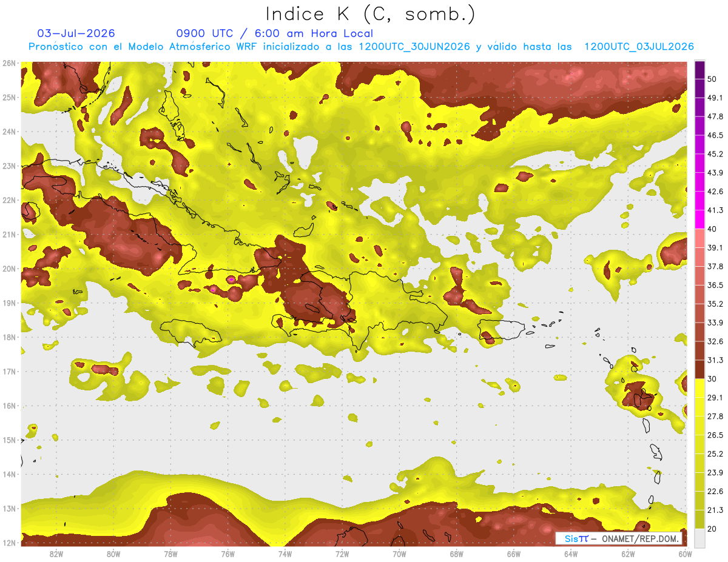The width and height of the screenshot is (728, 562).
Task: Click the colorbar value '50'
Action: tap(712, 79)
